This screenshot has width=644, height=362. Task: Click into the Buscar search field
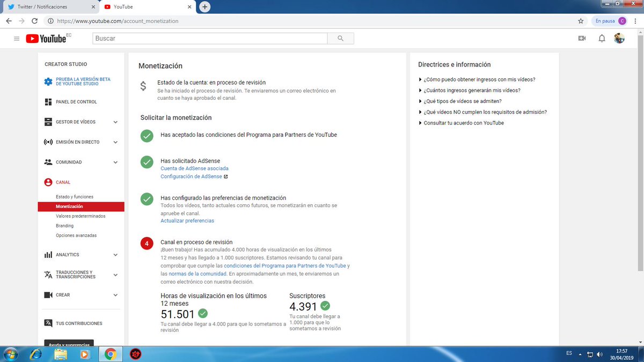click(210, 39)
